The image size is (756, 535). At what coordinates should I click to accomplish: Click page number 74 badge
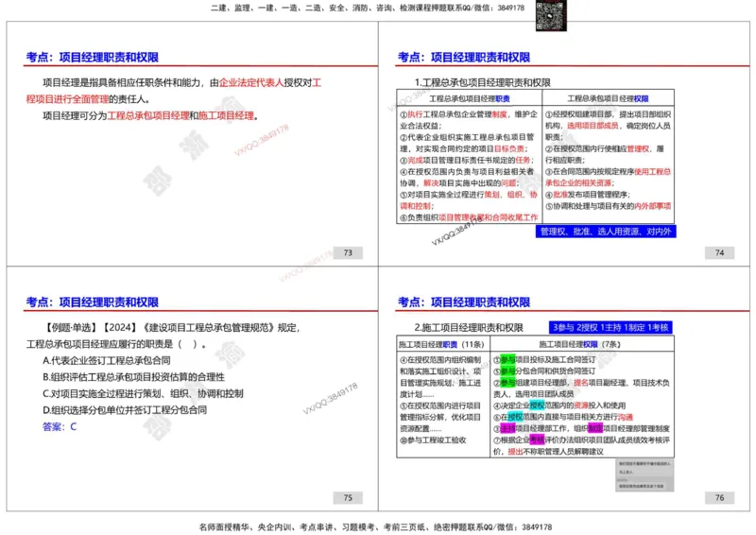click(x=719, y=252)
